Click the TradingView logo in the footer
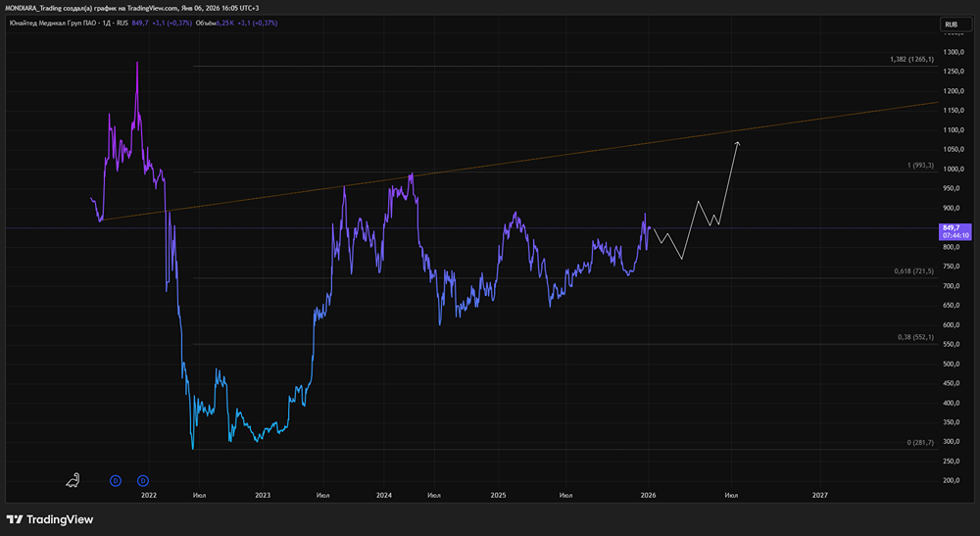 click(x=50, y=519)
